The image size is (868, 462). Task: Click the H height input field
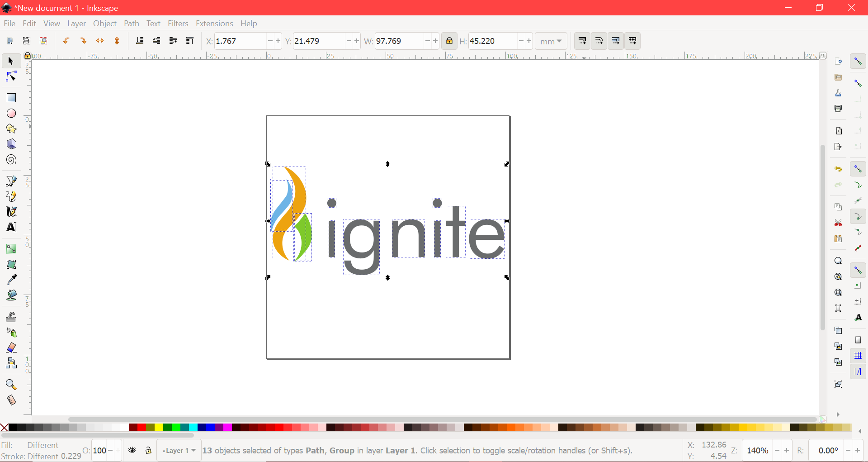(x=492, y=41)
